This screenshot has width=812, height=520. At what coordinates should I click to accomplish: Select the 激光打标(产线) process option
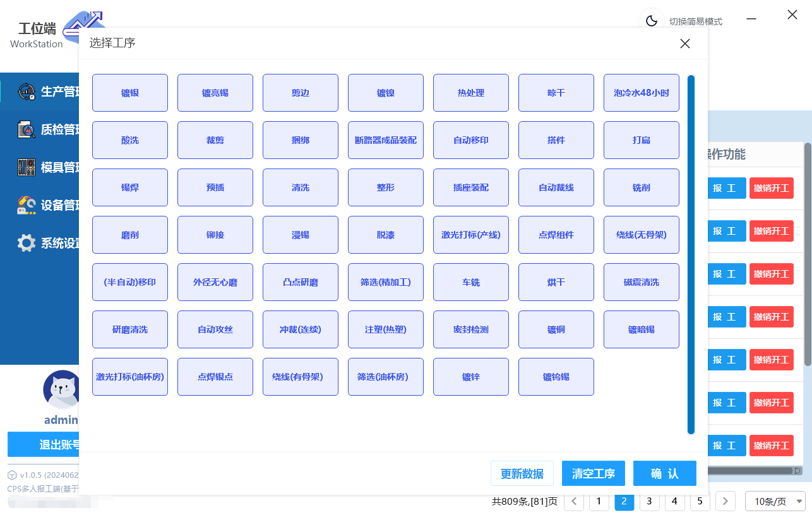pyautogui.click(x=471, y=235)
